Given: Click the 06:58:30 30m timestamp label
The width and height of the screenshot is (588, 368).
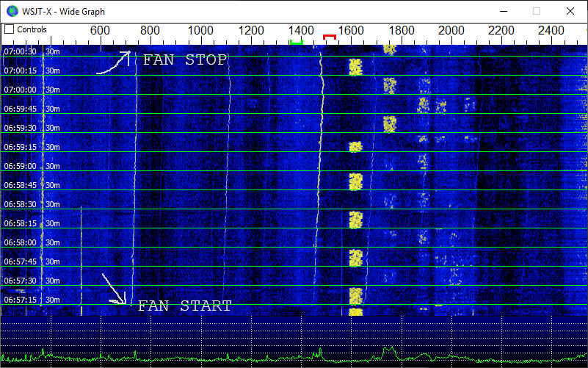Looking at the screenshot, I should (32, 204).
